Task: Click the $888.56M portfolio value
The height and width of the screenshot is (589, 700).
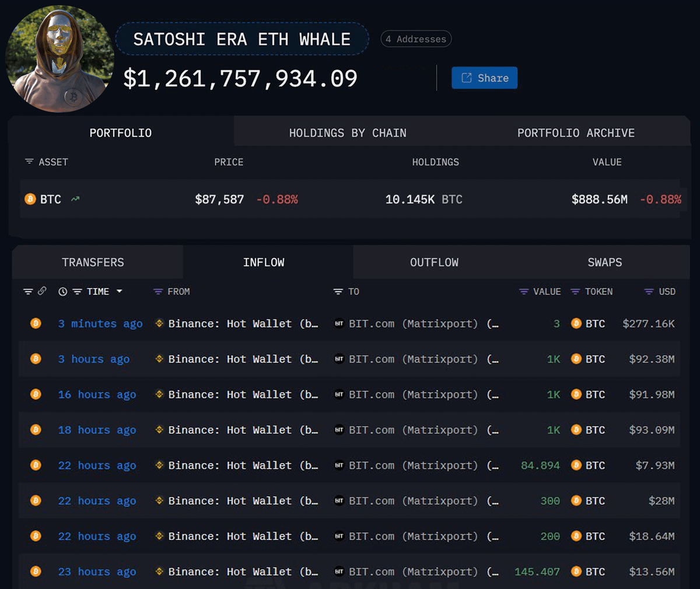Action: (x=600, y=199)
